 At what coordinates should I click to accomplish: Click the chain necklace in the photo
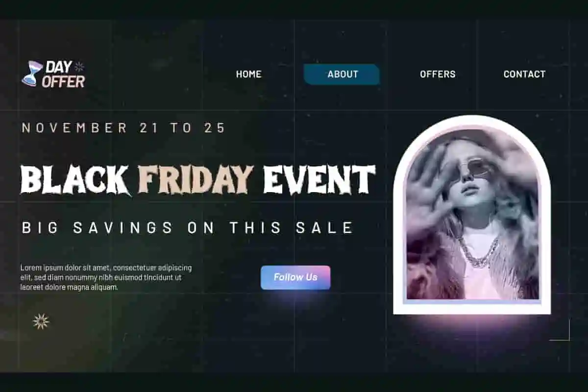tap(479, 252)
